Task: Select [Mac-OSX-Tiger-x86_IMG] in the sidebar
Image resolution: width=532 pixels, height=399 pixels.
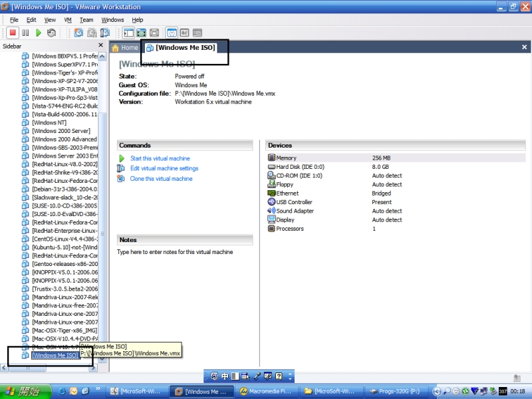Action: click(x=65, y=331)
